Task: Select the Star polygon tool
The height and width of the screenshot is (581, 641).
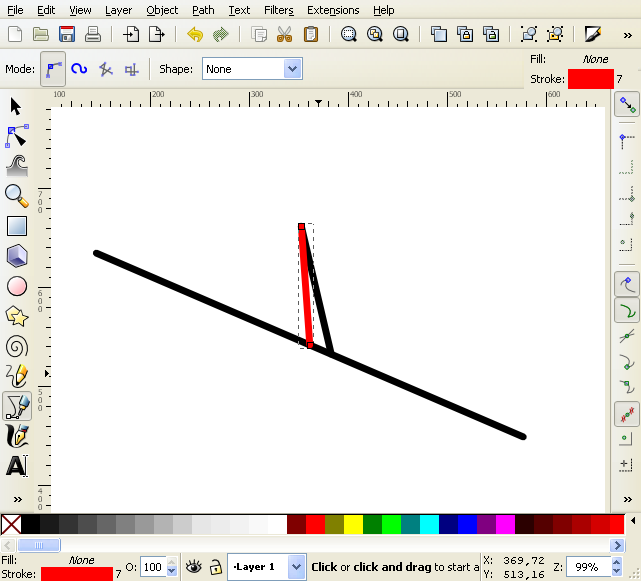Action: [17, 316]
